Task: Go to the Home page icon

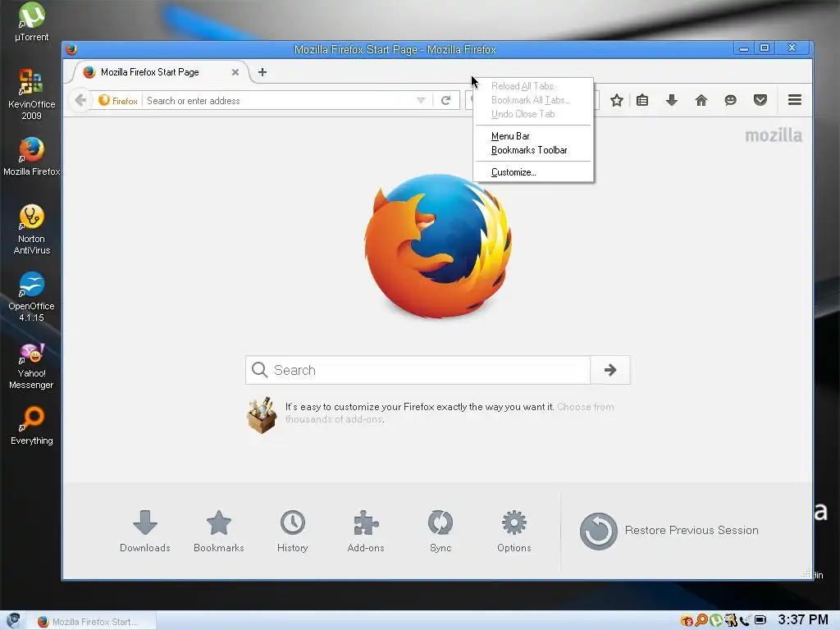Action: click(701, 100)
